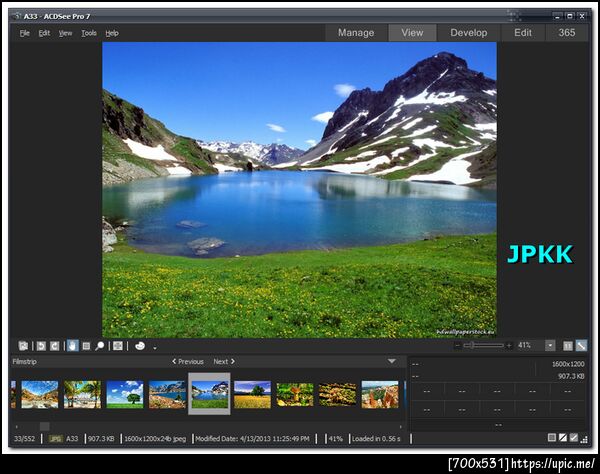The image size is (600, 474).
Task: Select the terraced fields thumbnail
Action: [338, 394]
